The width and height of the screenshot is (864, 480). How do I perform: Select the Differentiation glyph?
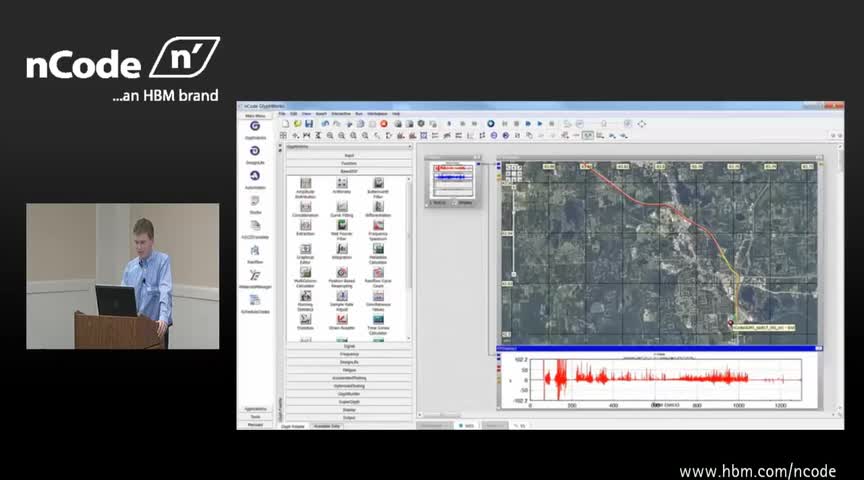point(378,209)
